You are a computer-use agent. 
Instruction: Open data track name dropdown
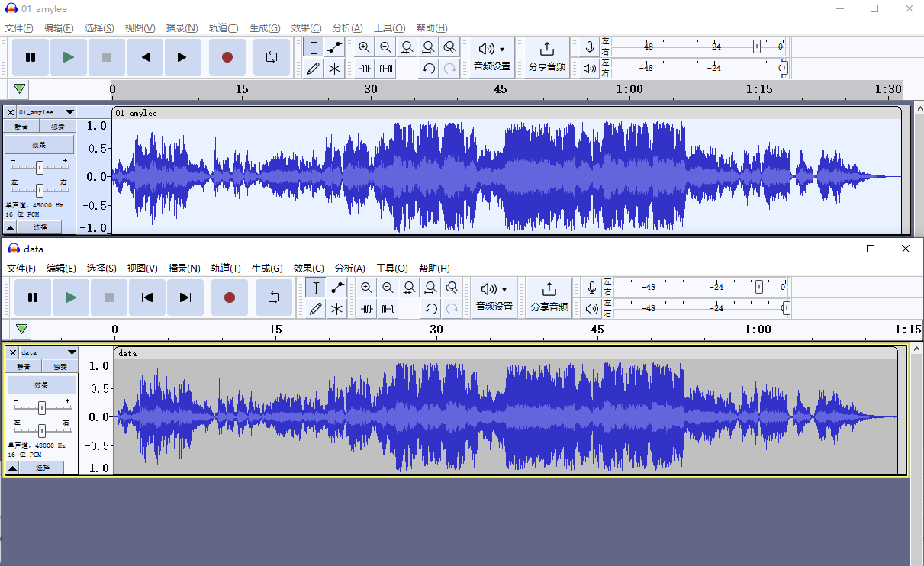(x=49, y=352)
